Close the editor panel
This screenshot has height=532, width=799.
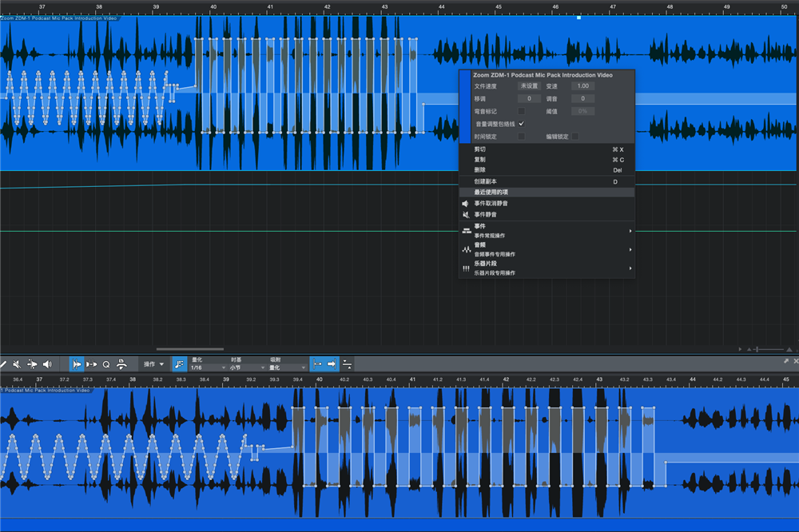pos(796,361)
